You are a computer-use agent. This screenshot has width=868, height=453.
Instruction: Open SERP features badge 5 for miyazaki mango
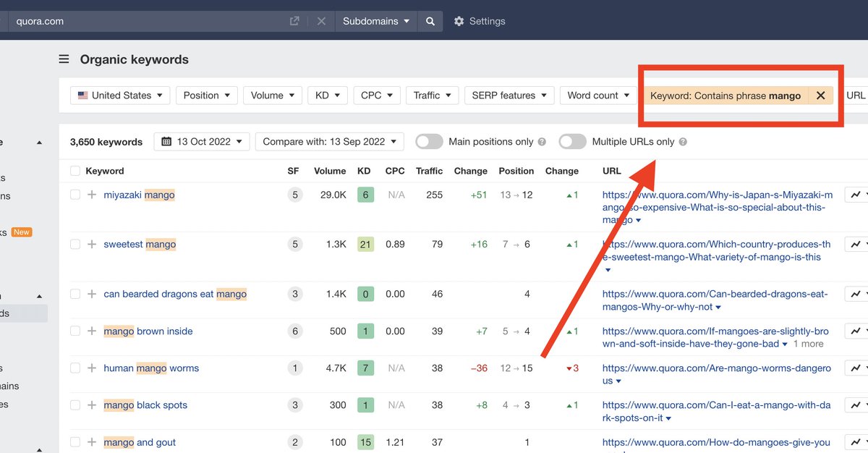[294, 195]
